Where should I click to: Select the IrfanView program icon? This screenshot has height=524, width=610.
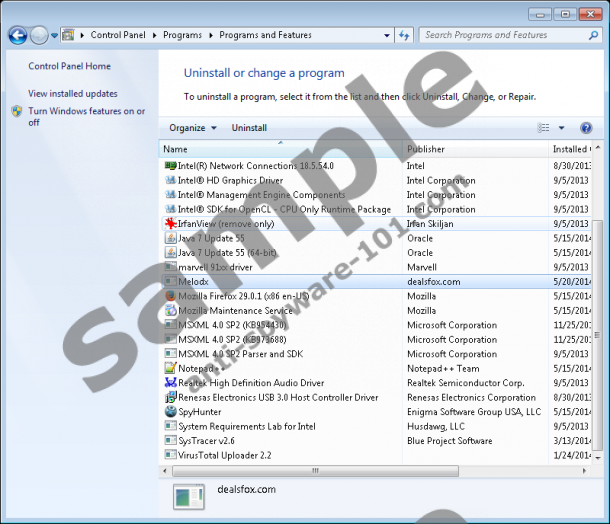point(170,224)
